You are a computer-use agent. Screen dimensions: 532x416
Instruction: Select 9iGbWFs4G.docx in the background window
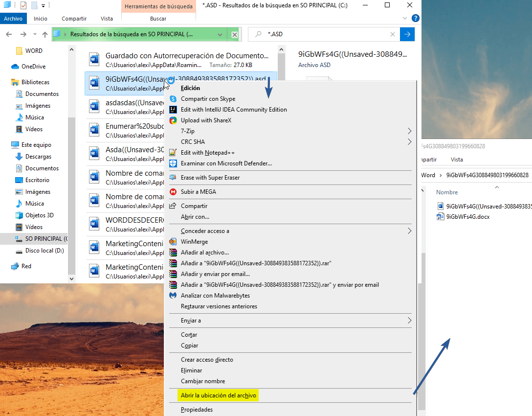(x=467, y=217)
